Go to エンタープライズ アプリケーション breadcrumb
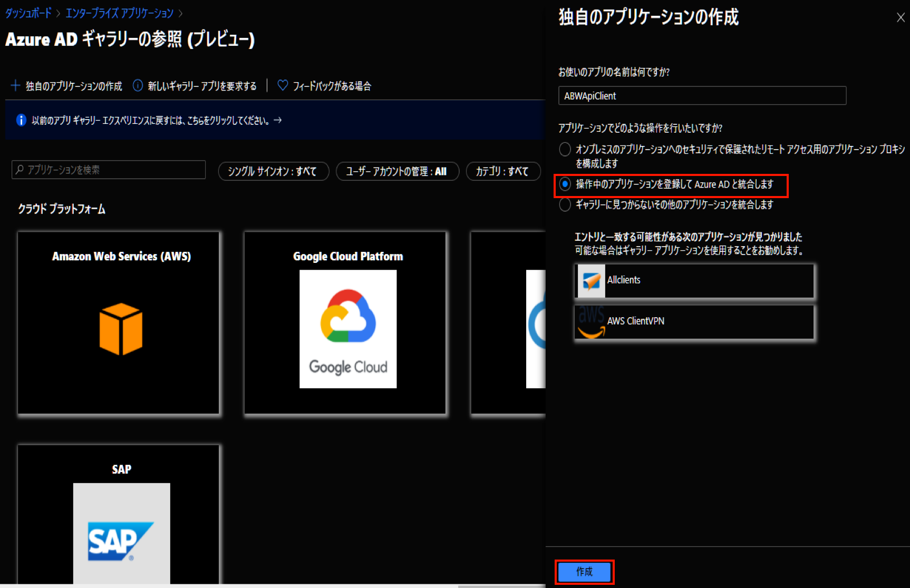The height and width of the screenshot is (588, 910). pyautogui.click(x=119, y=13)
